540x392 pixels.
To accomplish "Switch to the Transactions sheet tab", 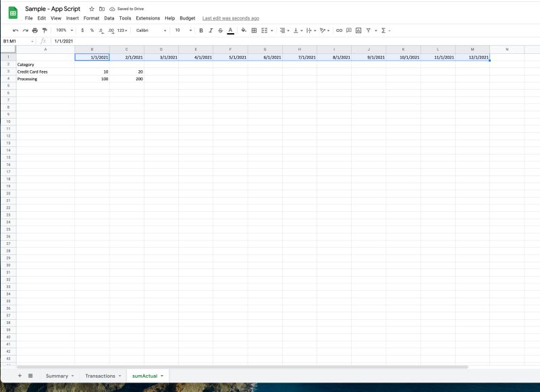I will 100,376.
